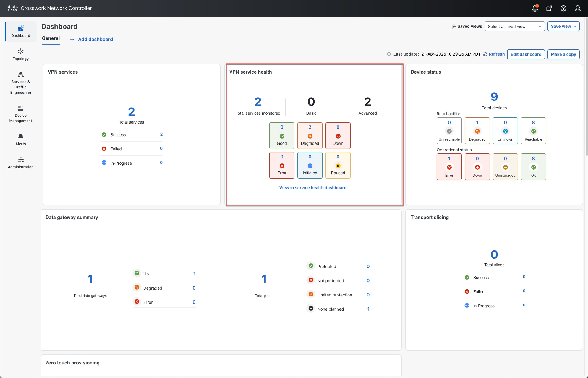This screenshot has width=588, height=378.
Task: Open the Select a saved view dropdown
Action: [514, 26]
